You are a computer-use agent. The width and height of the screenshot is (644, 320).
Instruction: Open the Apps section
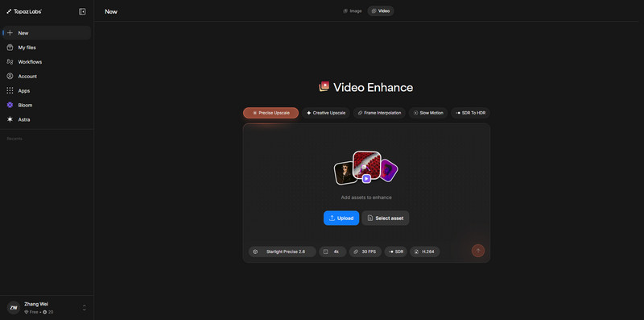click(47, 90)
